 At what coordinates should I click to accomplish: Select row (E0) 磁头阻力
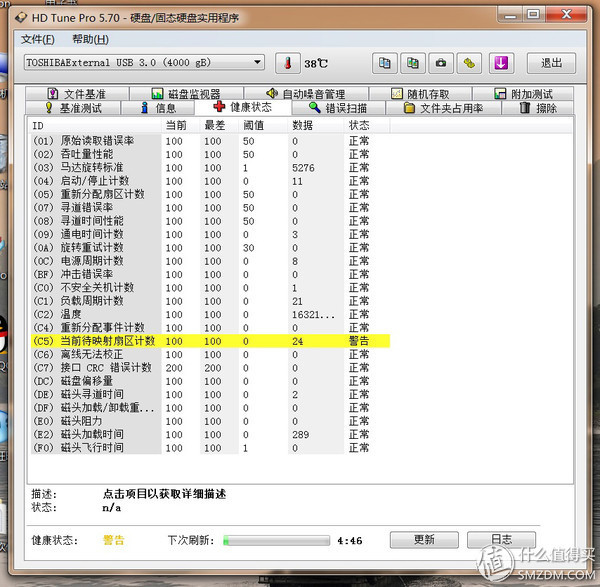(210, 421)
